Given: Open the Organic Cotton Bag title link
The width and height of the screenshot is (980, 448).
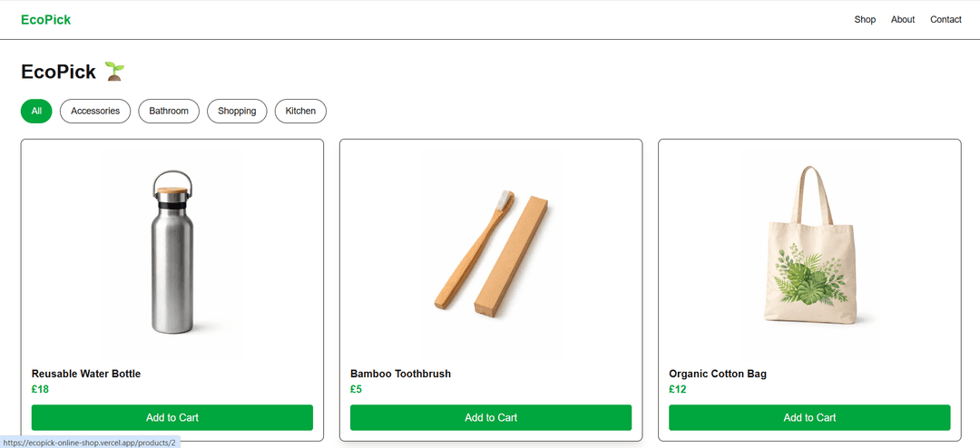Looking at the screenshot, I should [718, 374].
